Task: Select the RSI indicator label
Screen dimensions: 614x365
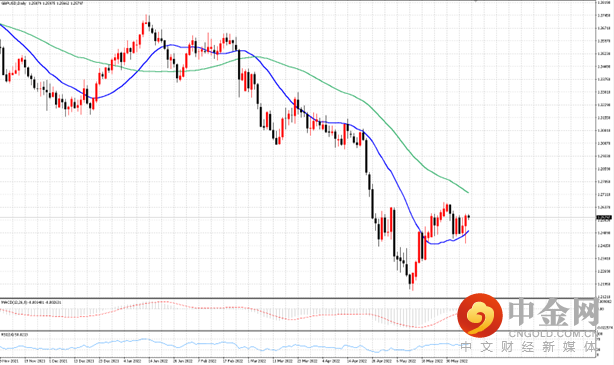Action: 14,334
